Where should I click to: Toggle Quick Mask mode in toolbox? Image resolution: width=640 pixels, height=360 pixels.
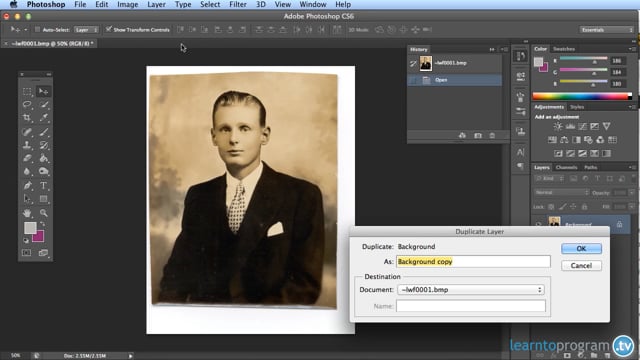pyautogui.click(x=27, y=253)
